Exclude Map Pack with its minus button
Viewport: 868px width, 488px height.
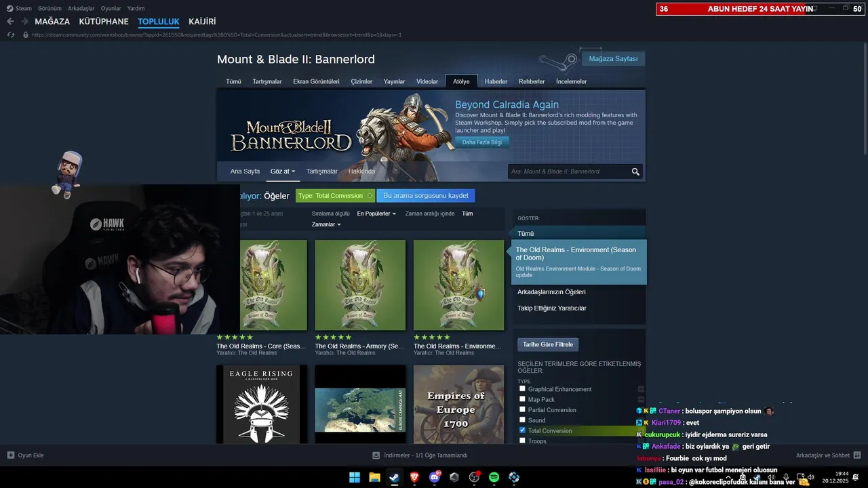click(x=641, y=400)
